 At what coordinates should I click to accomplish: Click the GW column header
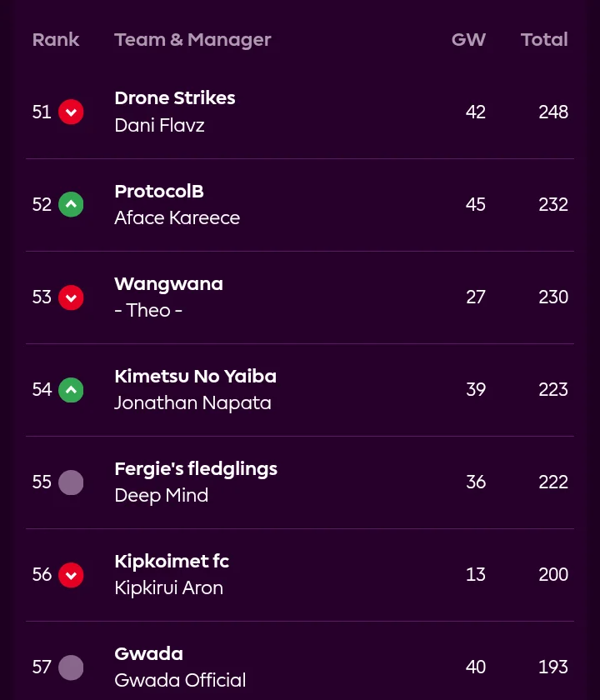(468, 39)
